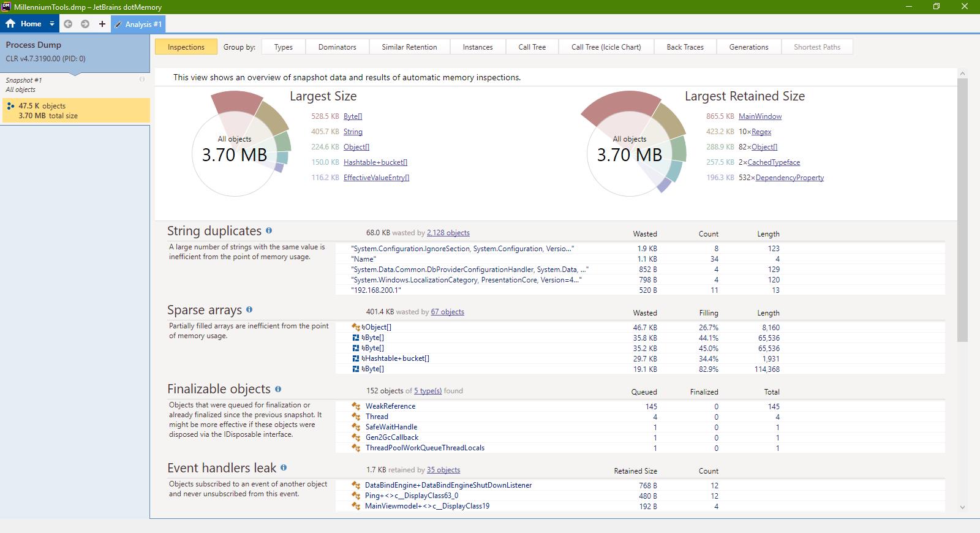Click info icon beside Event handlers leak
The image size is (980, 533).
(284, 467)
